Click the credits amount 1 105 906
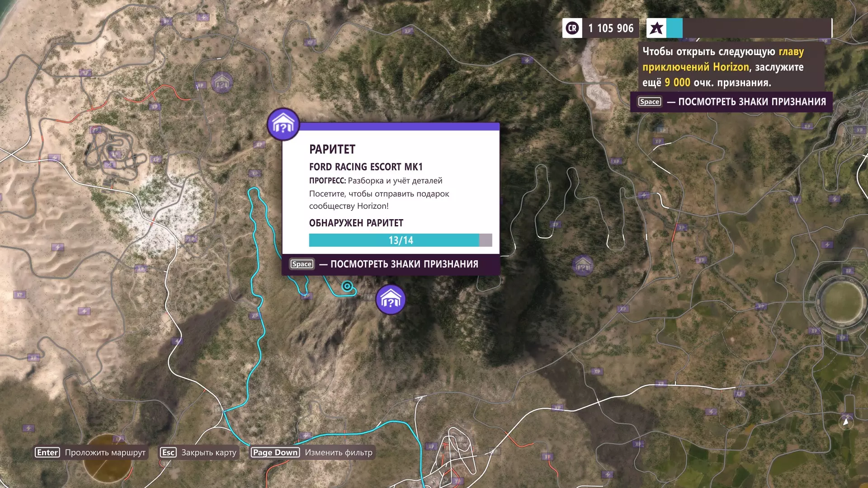This screenshot has width=868, height=488. [x=611, y=28]
